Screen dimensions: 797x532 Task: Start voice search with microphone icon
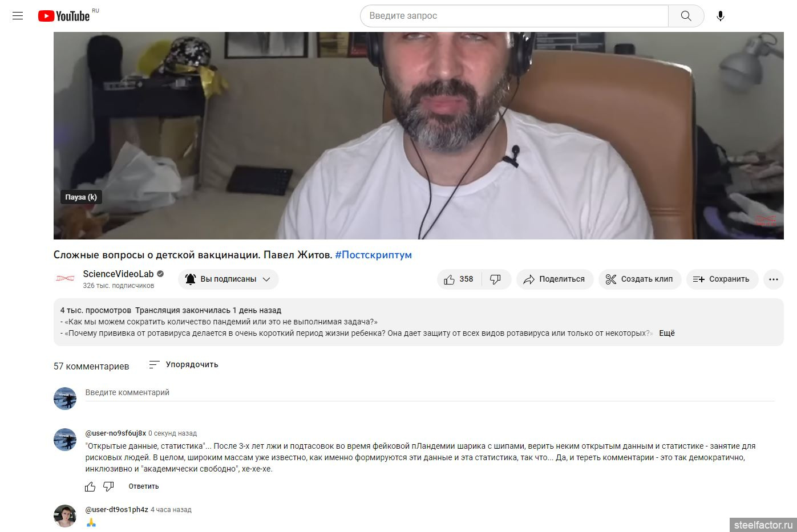click(x=721, y=16)
